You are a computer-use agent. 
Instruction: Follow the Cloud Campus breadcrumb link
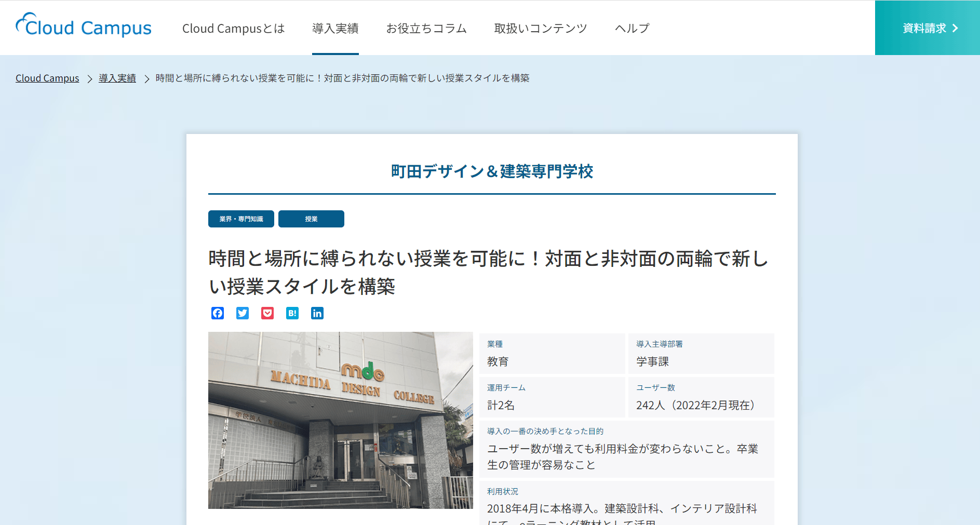pos(47,78)
